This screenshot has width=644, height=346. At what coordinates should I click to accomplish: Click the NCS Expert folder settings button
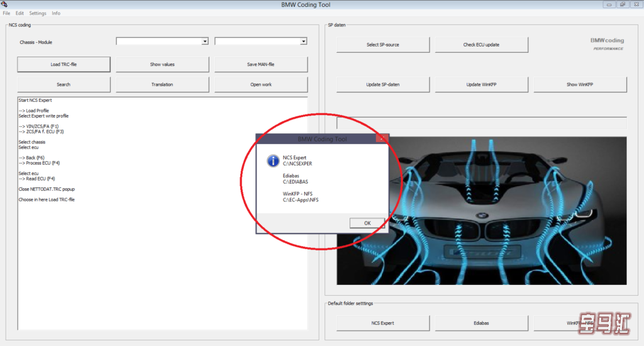[383, 323]
